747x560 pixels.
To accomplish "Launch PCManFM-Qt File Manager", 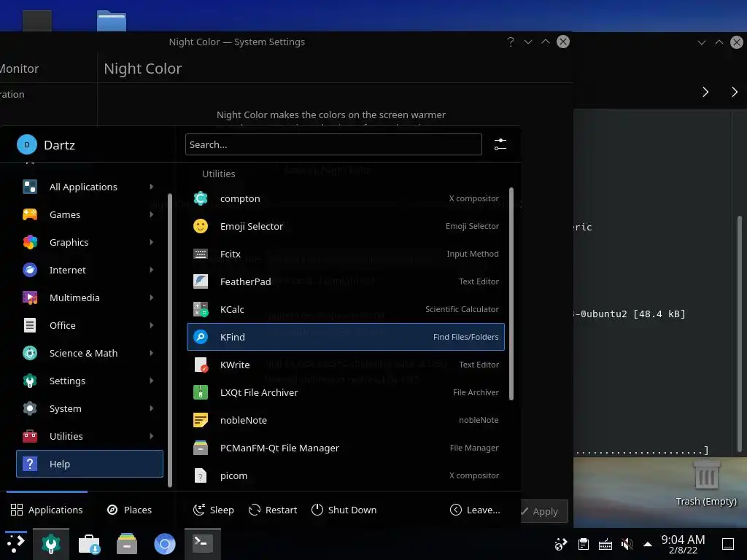I will point(345,448).
